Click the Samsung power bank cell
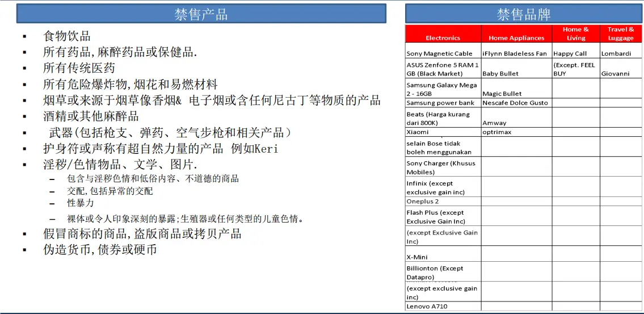Viewport: 644px width, 314px height. point(440,103)
